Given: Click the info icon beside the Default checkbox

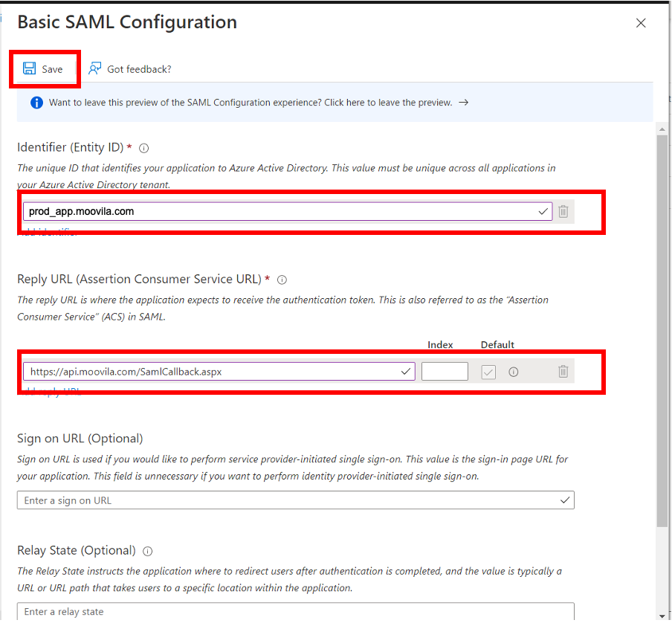Looking at the screenshot, I should pyautogui.click(x=513, y=372).
